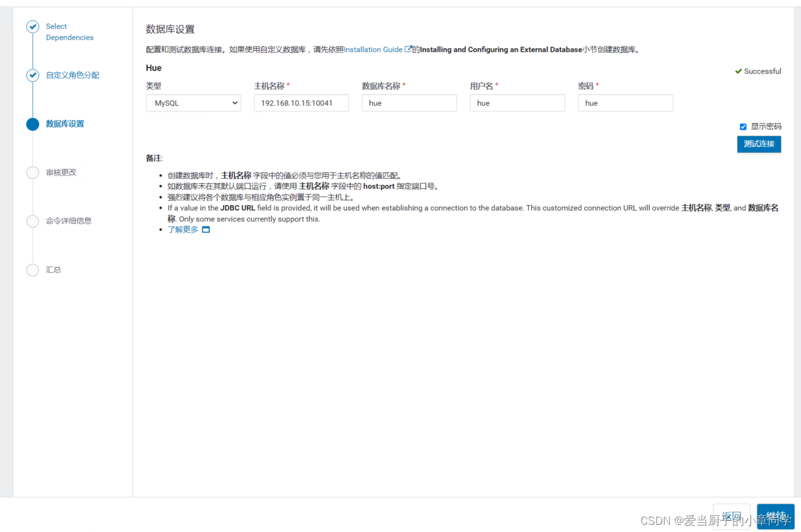Click the 备注 heading
Image resolution: width=801 pixels, height=532 pixels.
click(154, 158)
